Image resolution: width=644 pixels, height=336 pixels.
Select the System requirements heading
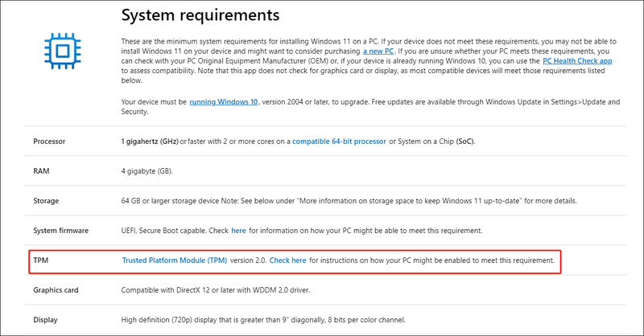[200, 15]
